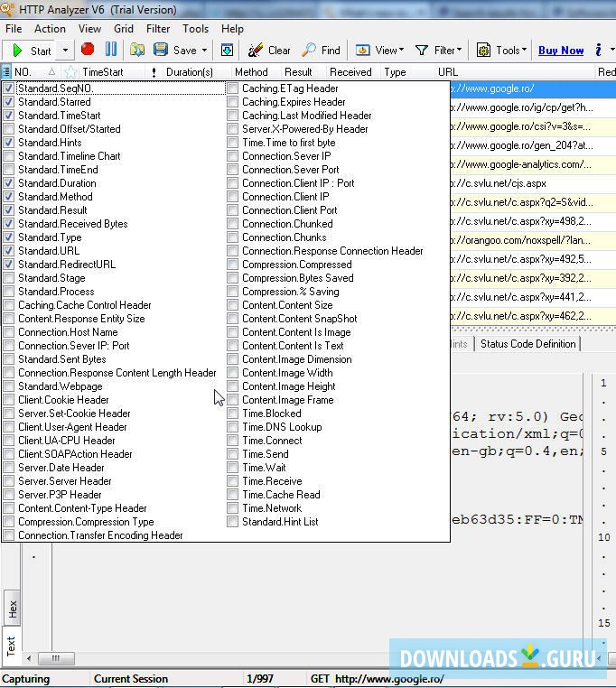Viewport: 616px width, 688px height.
Task: Uncheck Standard.SeqNO. column
Action: point(8,88)
